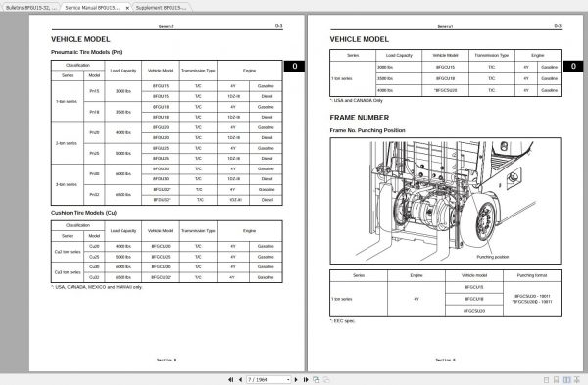Viewport: 588px width, 385px height.
Task: Click the 1-ton series cell in Pneumatic table
Action: [67, 102]
